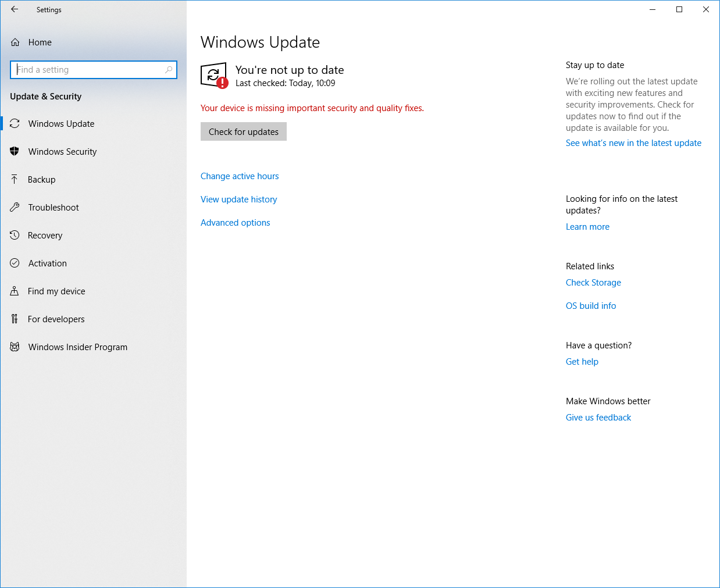Click the Windows Update page title

(260, 42)
